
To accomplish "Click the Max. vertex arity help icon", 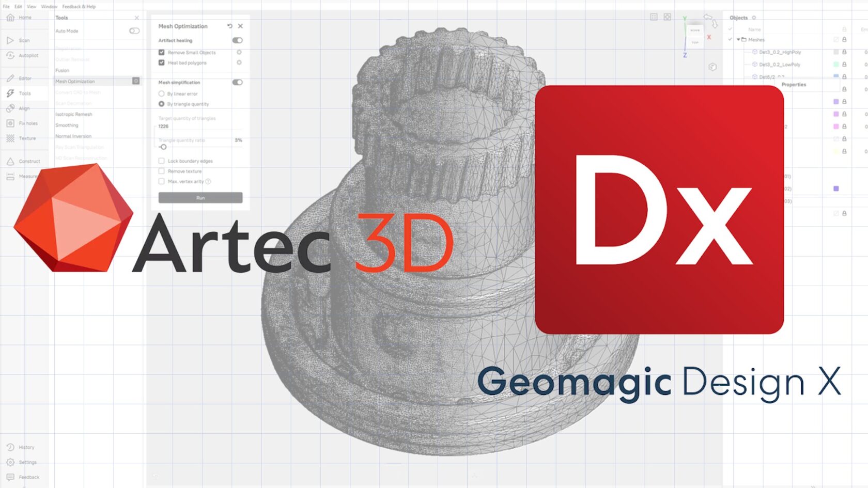I will (x=208, y=181).
